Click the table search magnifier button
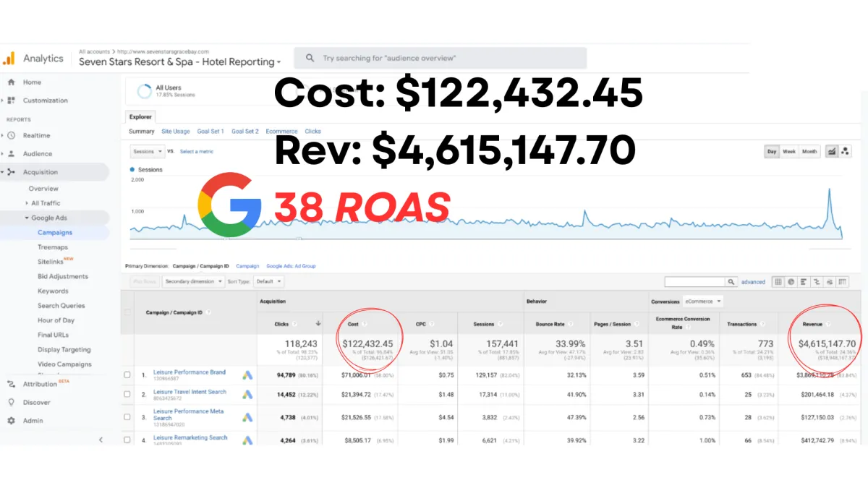The height and width of the screenshot is (488, 868). click(732, 282)
